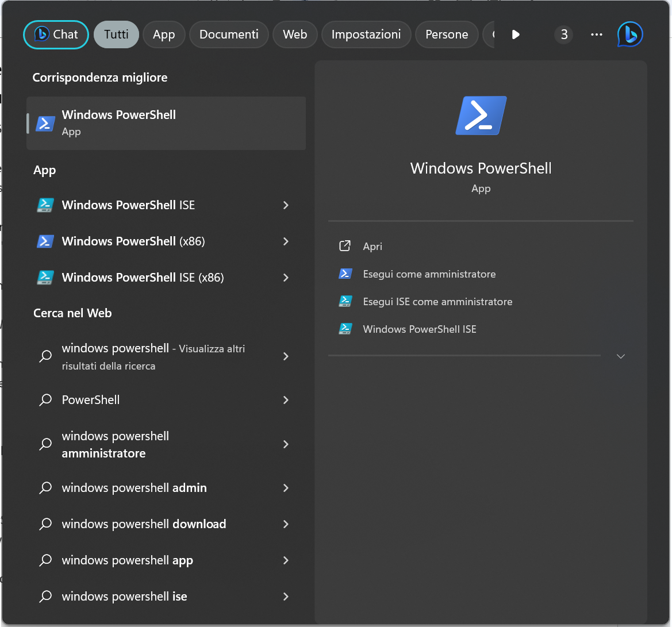Viewport: 672px width, 627px height.
Task: Expand the windows powershell download suggestion chevron
Action: 286,524
